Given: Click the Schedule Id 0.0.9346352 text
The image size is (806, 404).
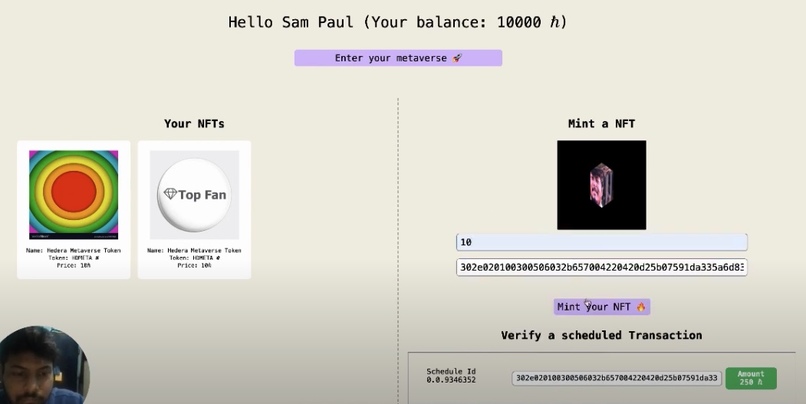Looking at the screenshot, I should coord(451,376).
